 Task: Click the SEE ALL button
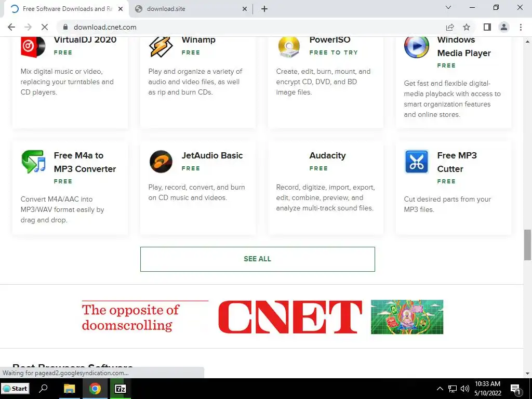pyautogui.click(x=258, y=259)
